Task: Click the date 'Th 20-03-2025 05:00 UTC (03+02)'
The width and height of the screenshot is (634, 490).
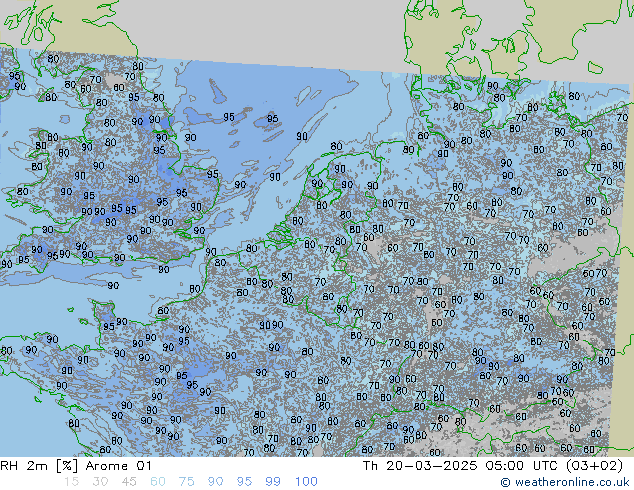Action: click(x=493, y=466)
